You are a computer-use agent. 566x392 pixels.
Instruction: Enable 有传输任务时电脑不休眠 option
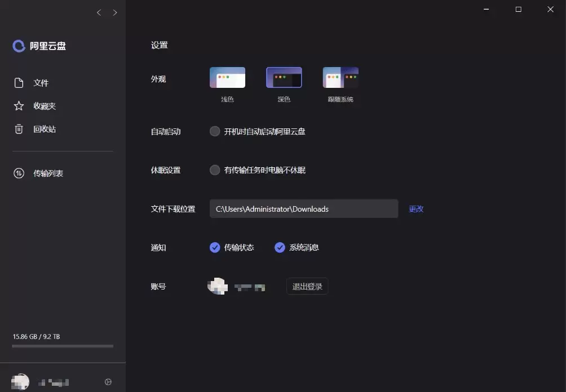click(215, 170)
